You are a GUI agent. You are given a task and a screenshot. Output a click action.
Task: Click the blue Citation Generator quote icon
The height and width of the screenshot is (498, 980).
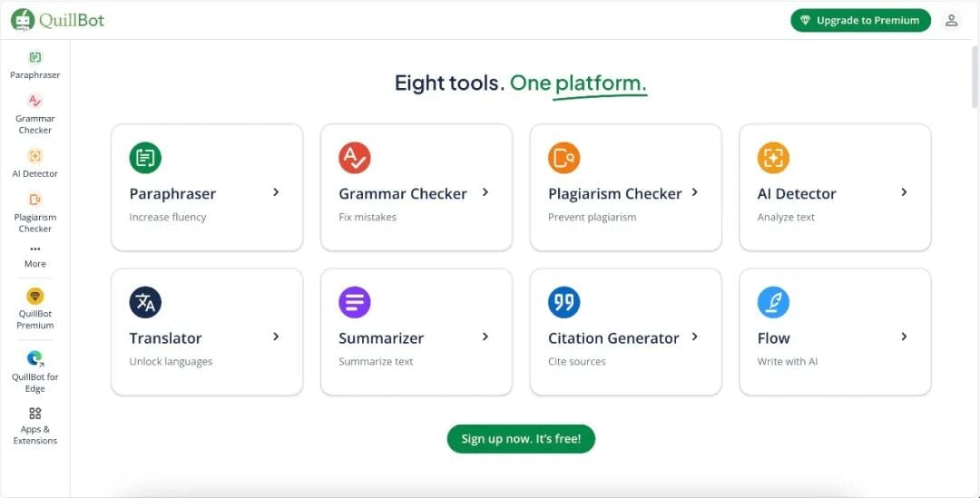pos(563,302)
